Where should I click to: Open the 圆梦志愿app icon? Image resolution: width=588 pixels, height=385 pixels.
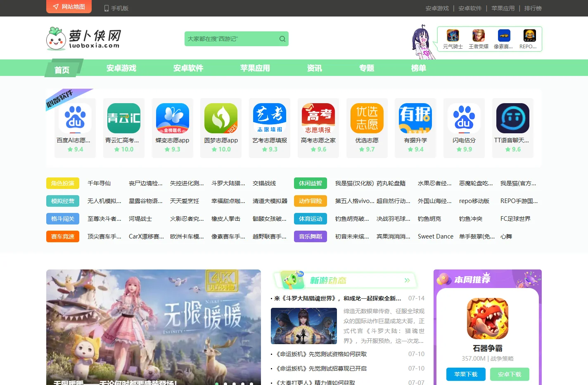tap(221, 118)
